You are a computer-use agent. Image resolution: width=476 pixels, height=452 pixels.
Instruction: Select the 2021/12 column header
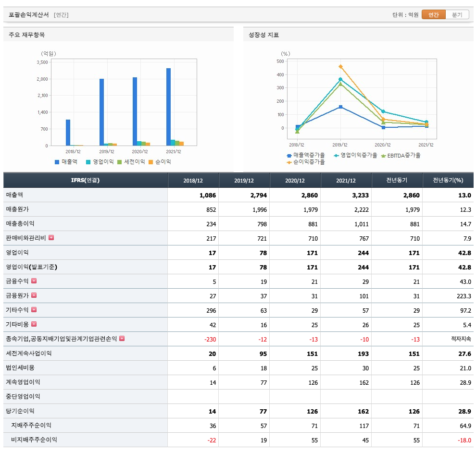click(x=346, y=180)
